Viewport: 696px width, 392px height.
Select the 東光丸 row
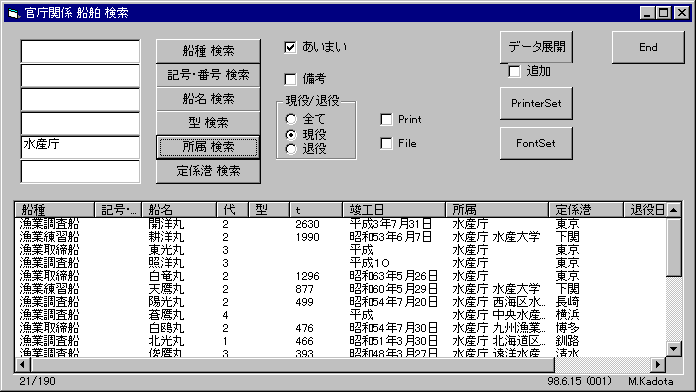pos(340,249)
